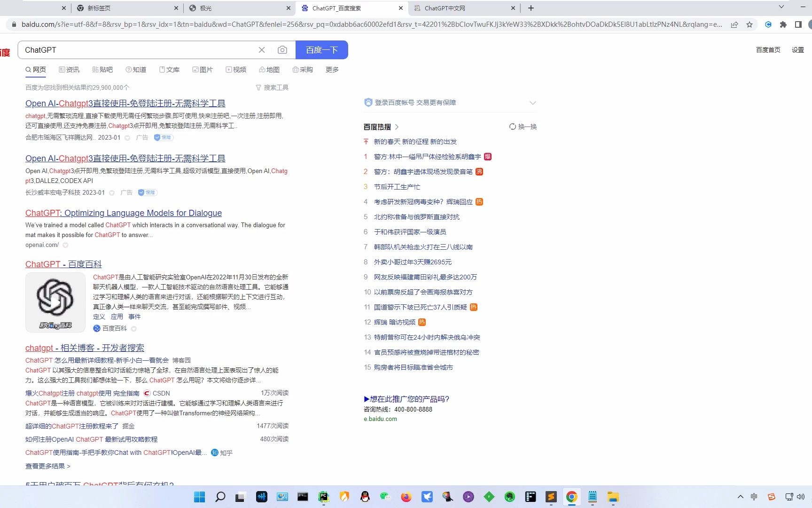Open the 事件 sublink under 百度百科
The height and width of the screenshot is (508, 812).
134,317
